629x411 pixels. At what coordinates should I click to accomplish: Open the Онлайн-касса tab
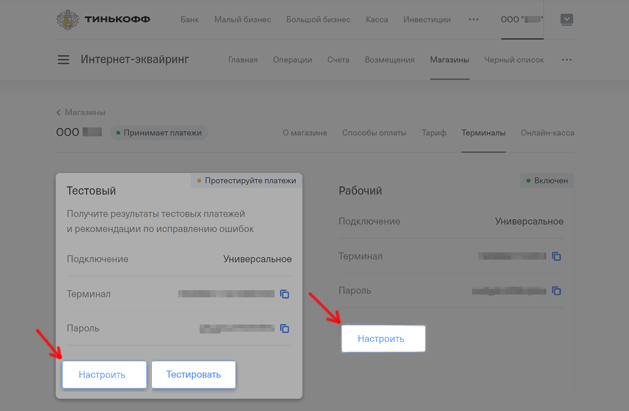pyautogui.click(x=547, y=132)
